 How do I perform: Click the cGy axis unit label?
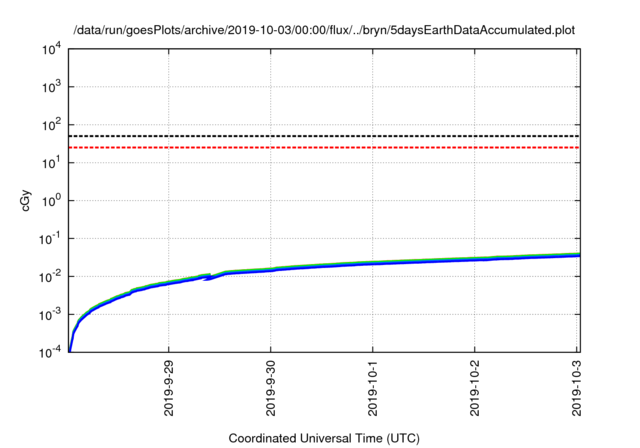click(26, 201)
